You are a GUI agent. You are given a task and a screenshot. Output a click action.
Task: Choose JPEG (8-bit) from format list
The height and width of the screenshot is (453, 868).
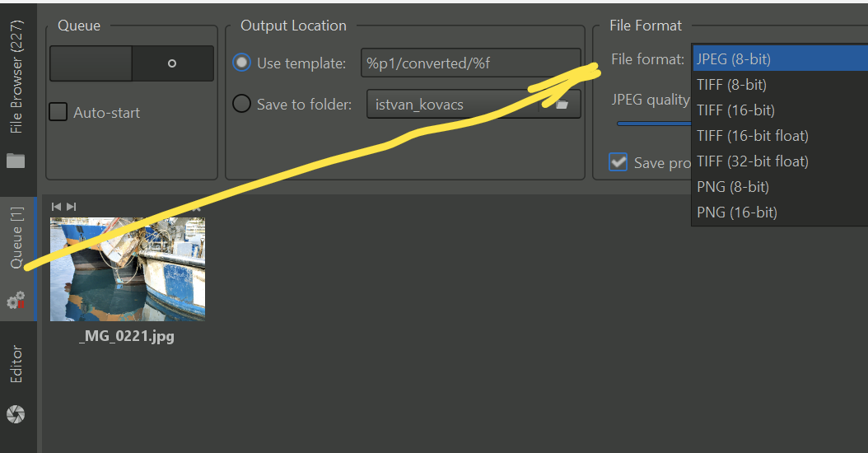click(734, 59)
